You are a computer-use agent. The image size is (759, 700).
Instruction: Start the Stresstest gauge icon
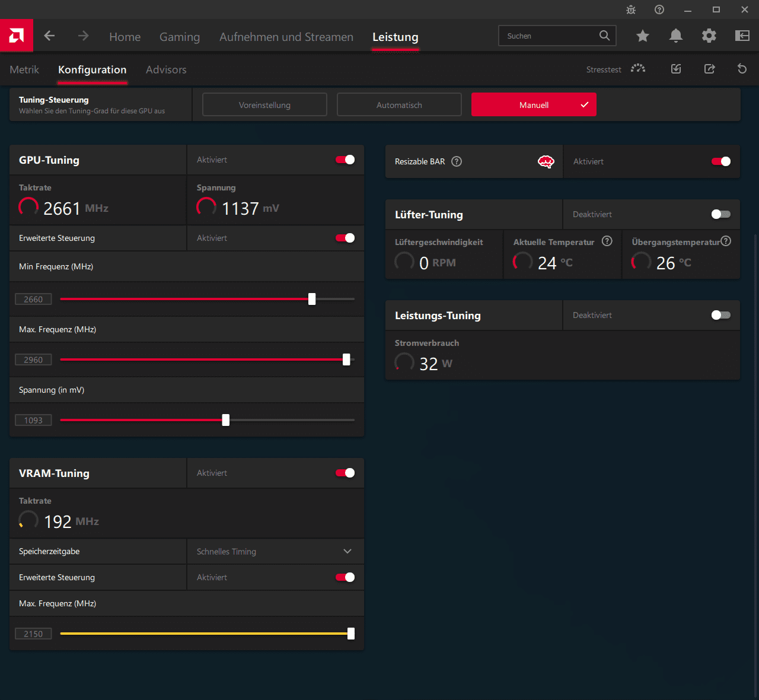pos(638,69)
